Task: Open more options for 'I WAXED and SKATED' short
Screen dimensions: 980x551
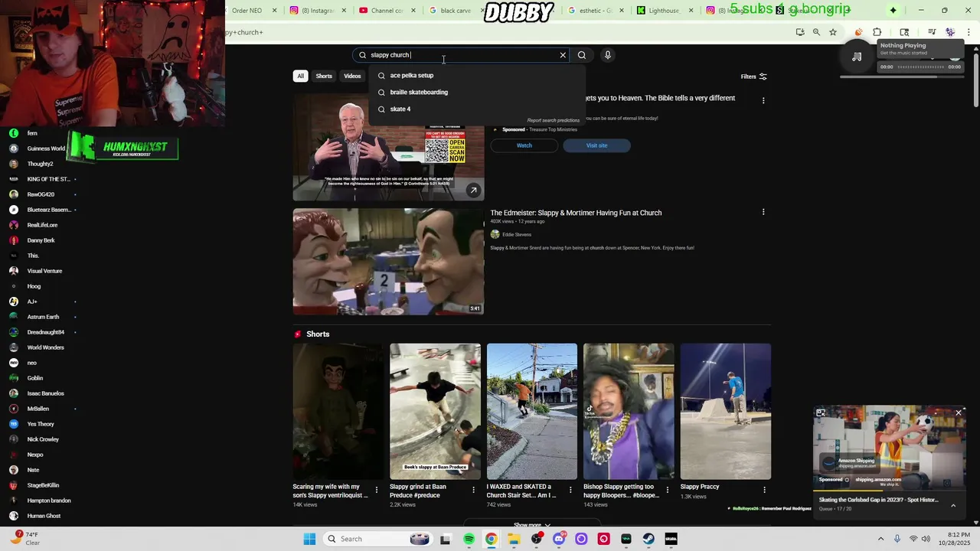Action: (x=570, y=490)
